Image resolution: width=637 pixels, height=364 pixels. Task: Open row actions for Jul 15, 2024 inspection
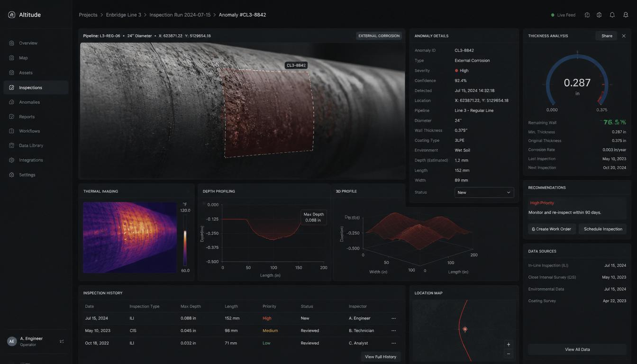point(393,318)
